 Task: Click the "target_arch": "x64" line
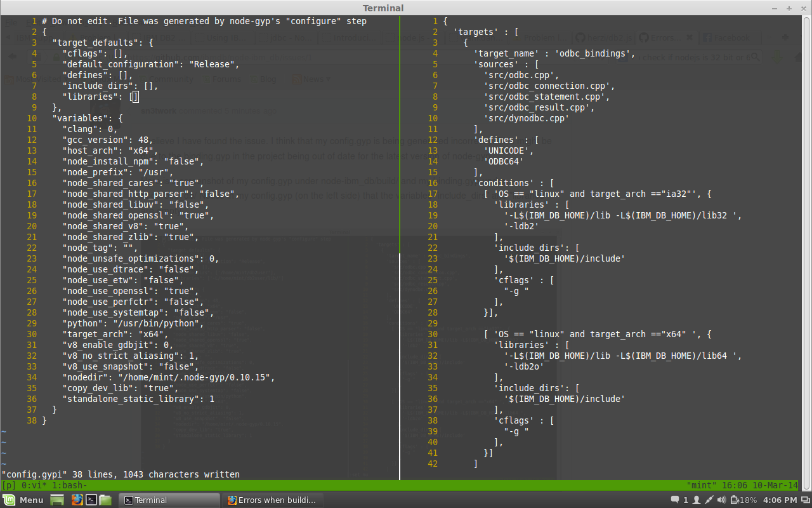pyautogui.click(x=115, y=334)
